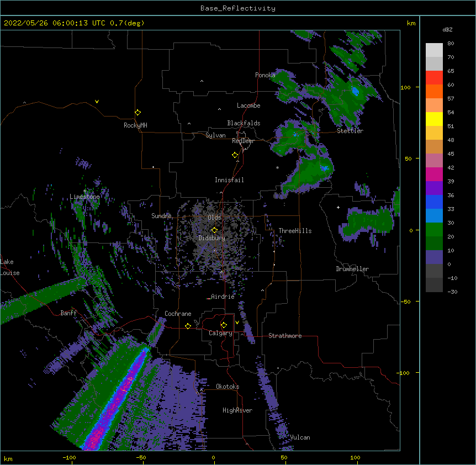Select the 45 value in dBZ legend
Image resolution: width=476 pixels, height=465 pixels.
coord(451,154)
